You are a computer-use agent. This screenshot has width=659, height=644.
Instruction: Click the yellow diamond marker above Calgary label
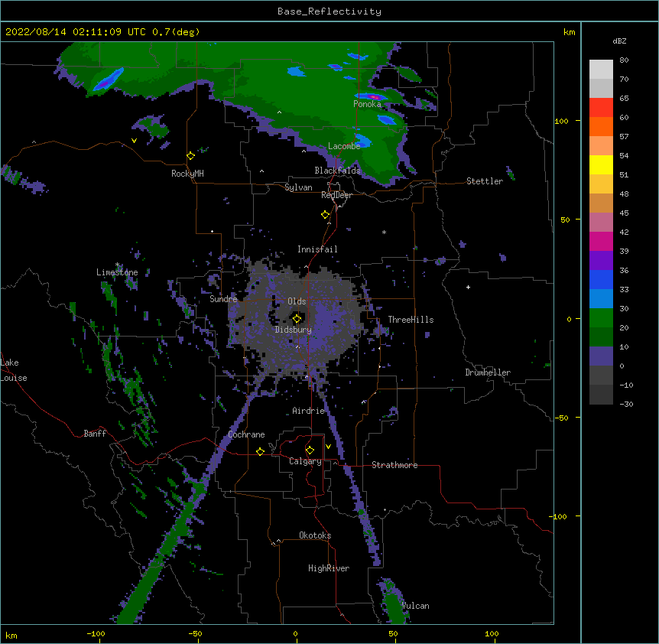(310, 450)
